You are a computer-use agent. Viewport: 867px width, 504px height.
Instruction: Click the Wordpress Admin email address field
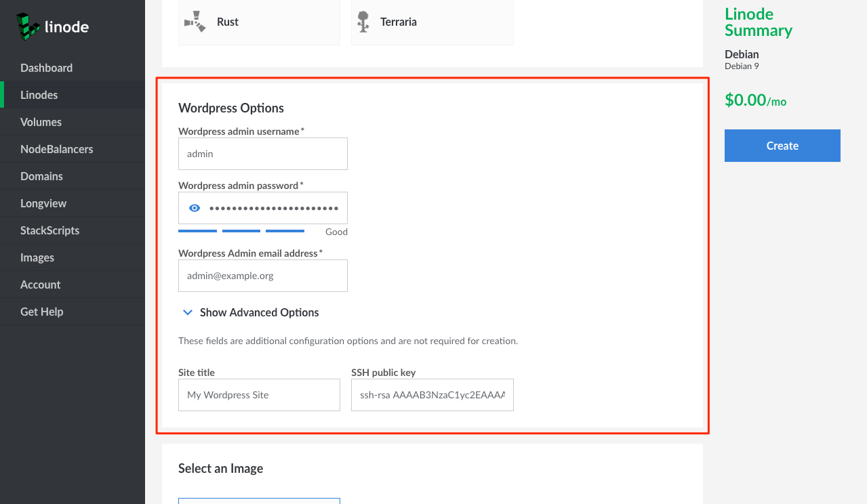click(x=263, y=276)
